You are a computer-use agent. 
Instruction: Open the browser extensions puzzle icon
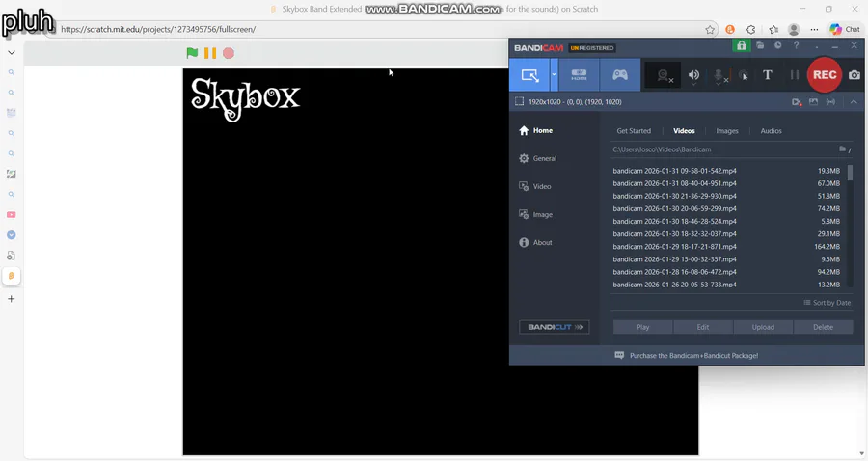751,29
